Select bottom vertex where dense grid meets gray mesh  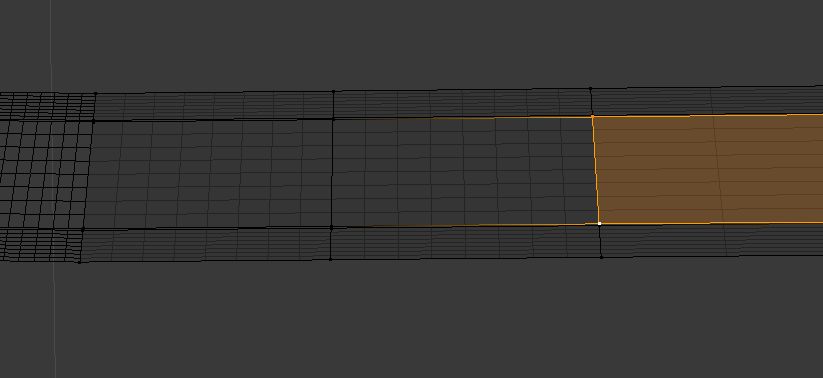[x=80, y=261]
